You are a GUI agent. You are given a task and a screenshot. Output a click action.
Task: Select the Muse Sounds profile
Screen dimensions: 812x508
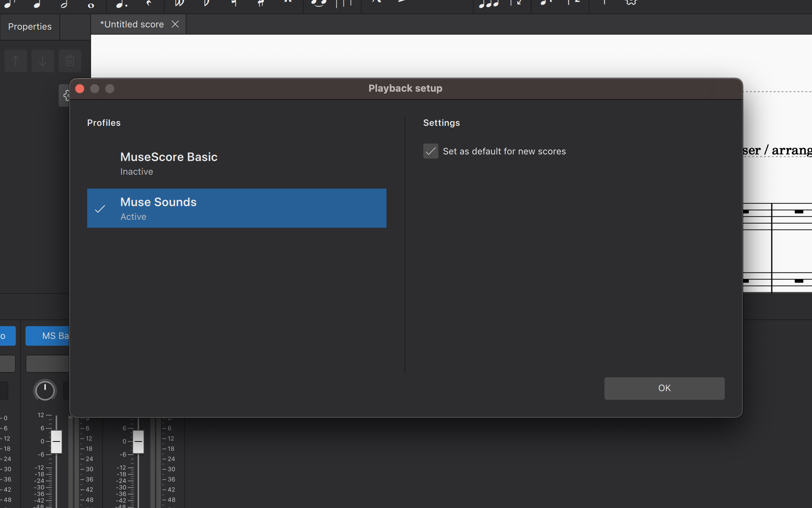click(236, 208)
